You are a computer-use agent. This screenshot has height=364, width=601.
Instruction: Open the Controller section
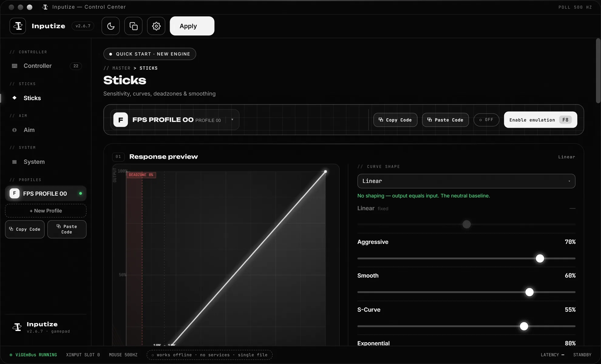(x=46, y=66)
